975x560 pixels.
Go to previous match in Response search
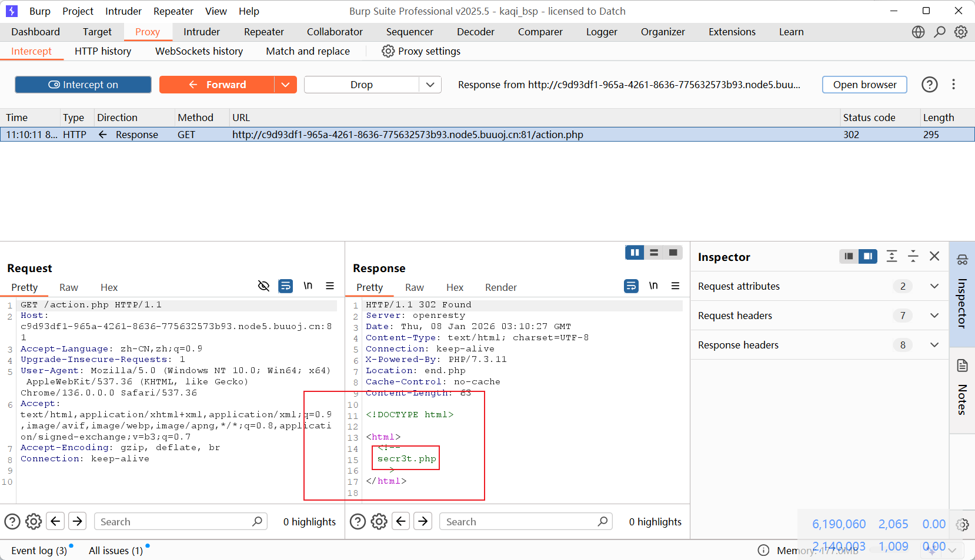click(401, 521)
